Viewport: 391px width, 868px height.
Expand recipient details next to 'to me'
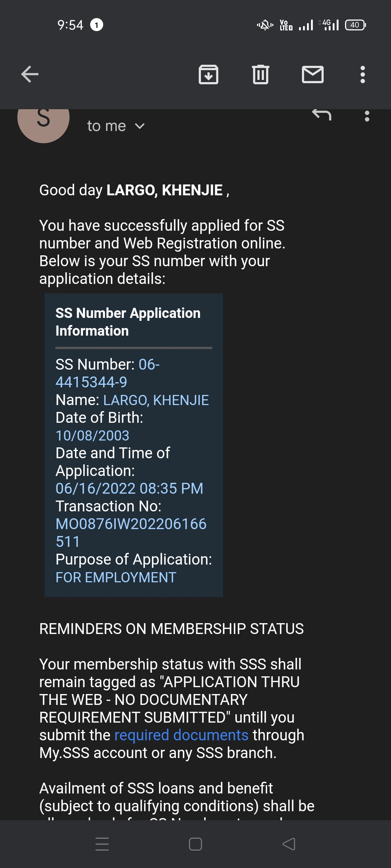click(x=140, y=126)
